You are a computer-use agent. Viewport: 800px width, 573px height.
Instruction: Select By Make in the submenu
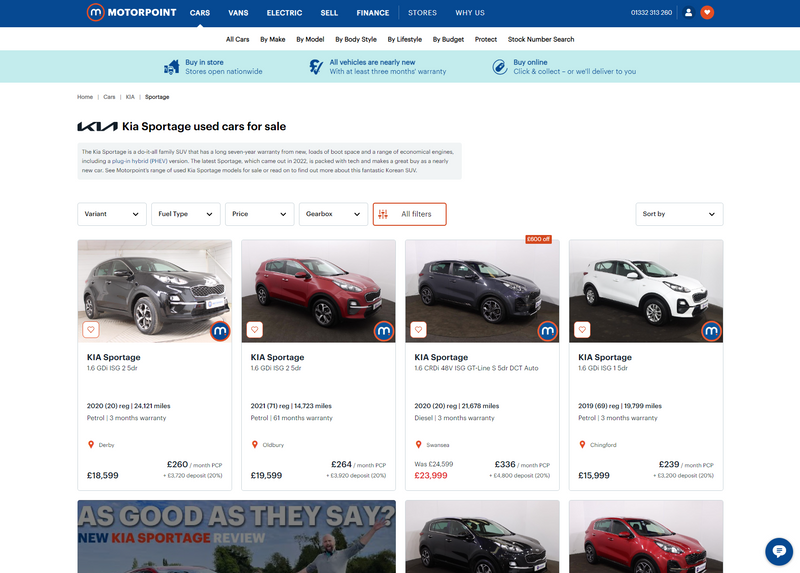pyautogui.click(x=272, y=39)
